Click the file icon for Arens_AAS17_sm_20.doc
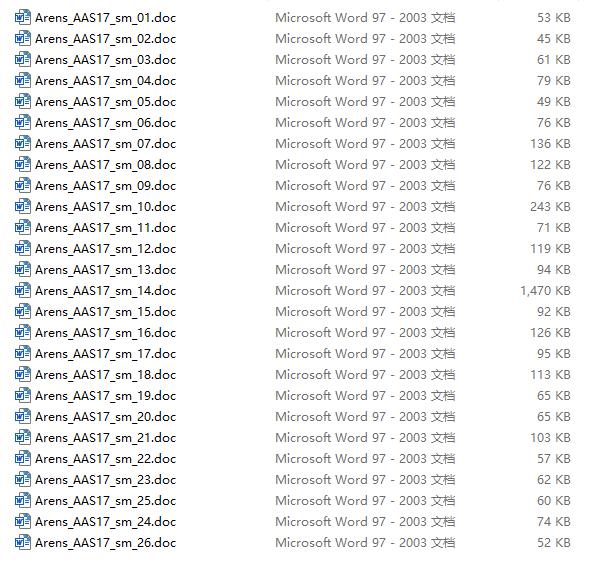The width and height of the screenshot is (612, 578). click(23, 416)
